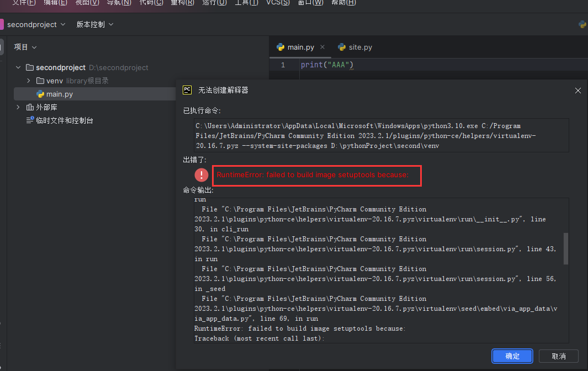Image resolution: width=588 pixels, height=371 pixels.
Task: Click the PyCharm icon in dialog title
Action: [x=187, y=90]
